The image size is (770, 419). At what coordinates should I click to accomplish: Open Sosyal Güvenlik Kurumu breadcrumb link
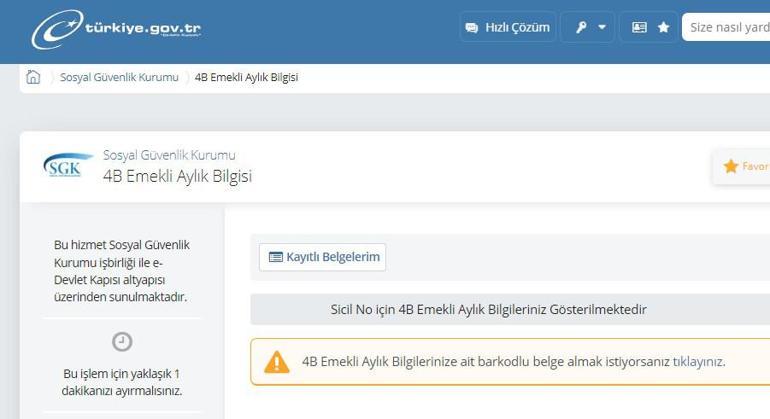[119, 77]
